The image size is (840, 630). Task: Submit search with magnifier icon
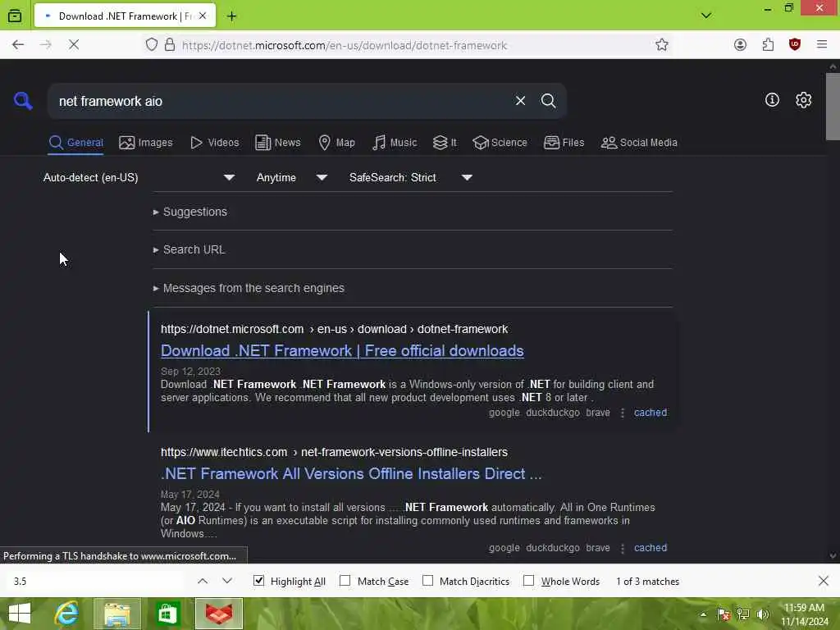coord(548,101)
